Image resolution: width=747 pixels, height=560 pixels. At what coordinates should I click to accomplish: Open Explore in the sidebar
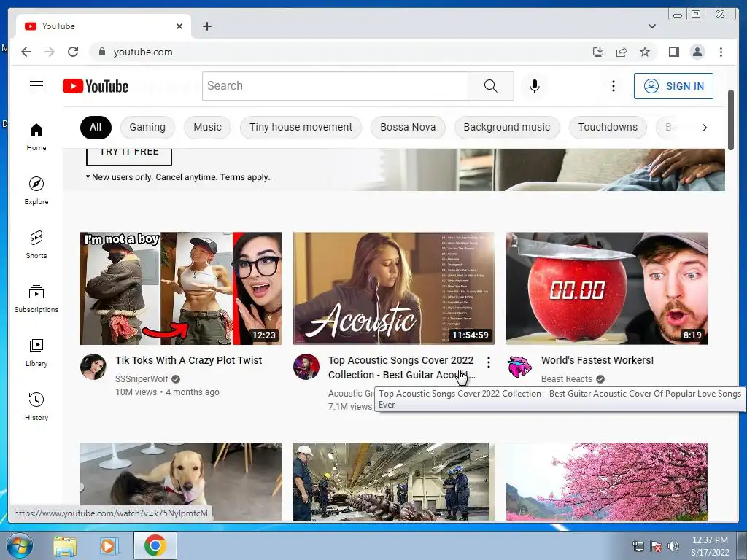pyautogui.click(x=36, y=190)
